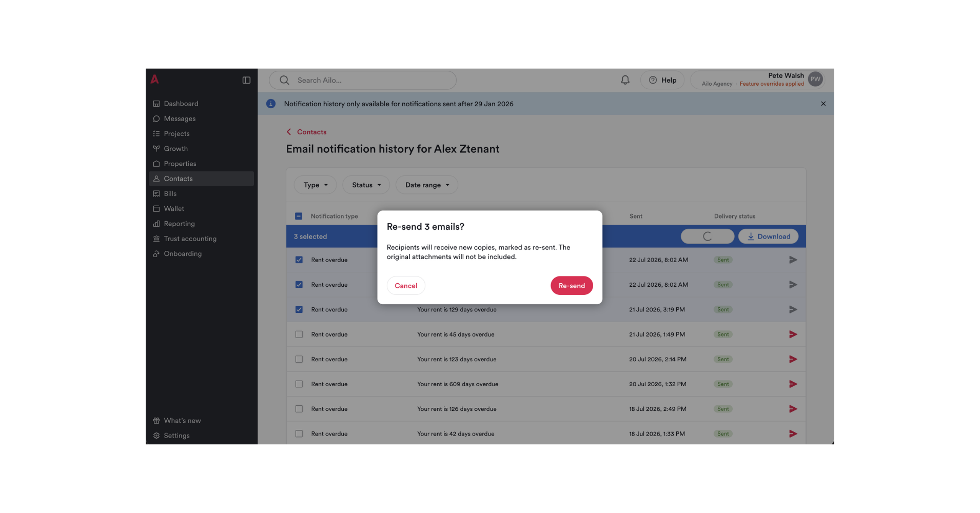Check the 123 days overdue row

pos(299,359)
